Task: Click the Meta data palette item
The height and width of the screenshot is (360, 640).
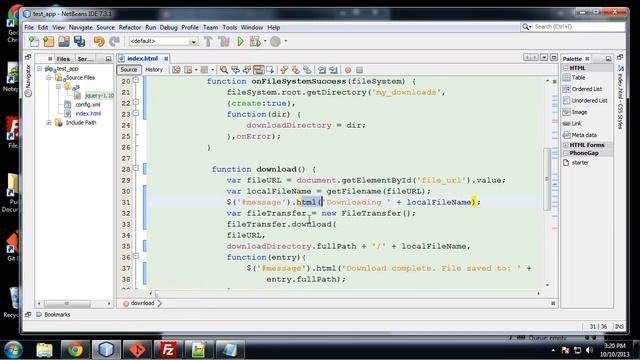Action: click(x=584, y=135)
